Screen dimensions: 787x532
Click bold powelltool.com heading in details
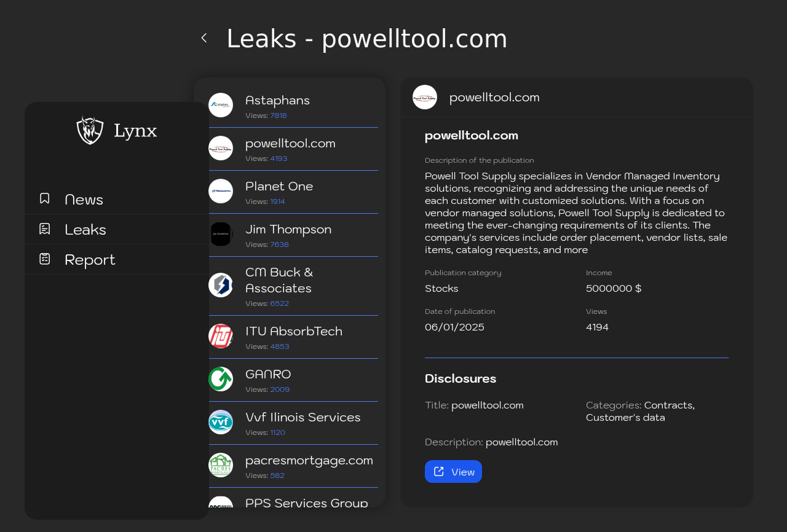[x=472, y=135]
